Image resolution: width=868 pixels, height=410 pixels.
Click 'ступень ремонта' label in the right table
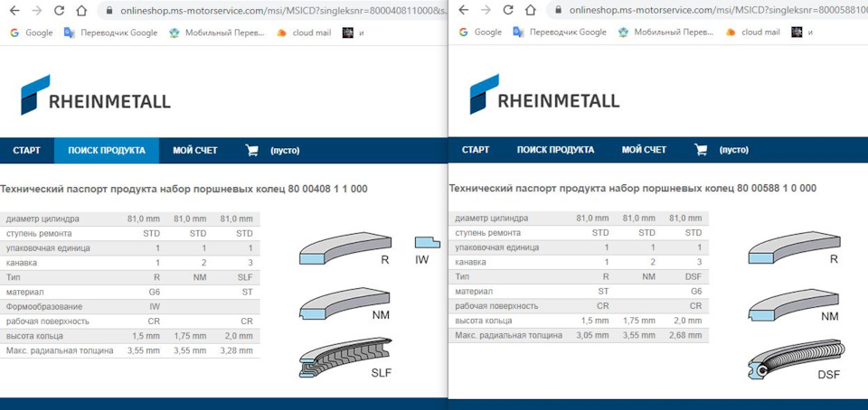click(487, 233)
